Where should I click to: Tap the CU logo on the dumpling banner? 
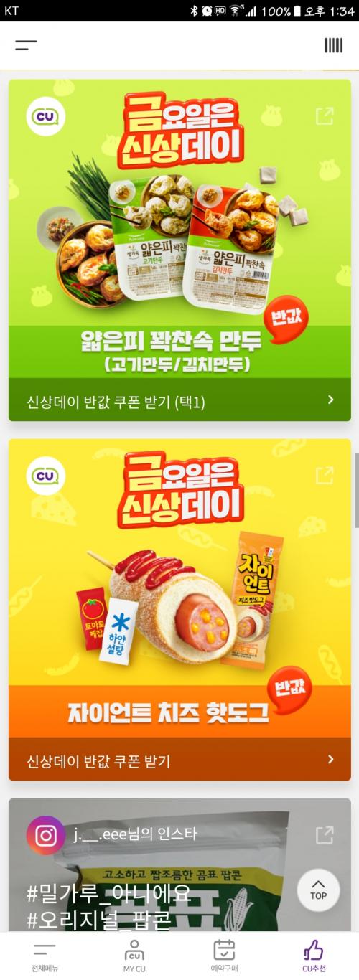45,116
